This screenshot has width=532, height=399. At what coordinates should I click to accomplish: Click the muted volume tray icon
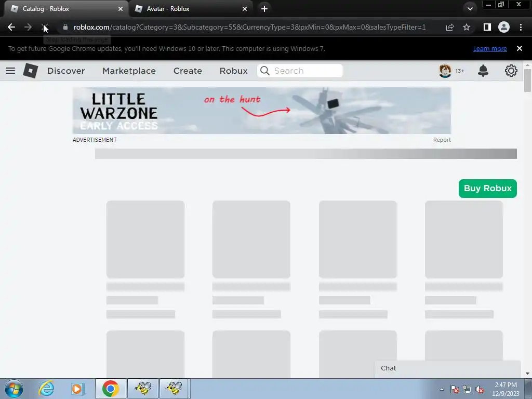[x=480, y=389]
